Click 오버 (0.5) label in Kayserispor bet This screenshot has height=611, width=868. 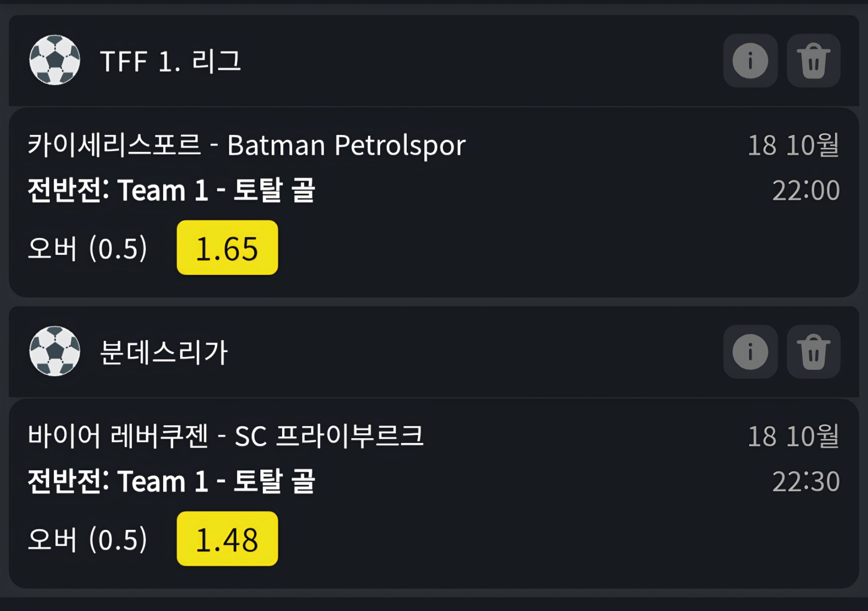coord(88,248)
